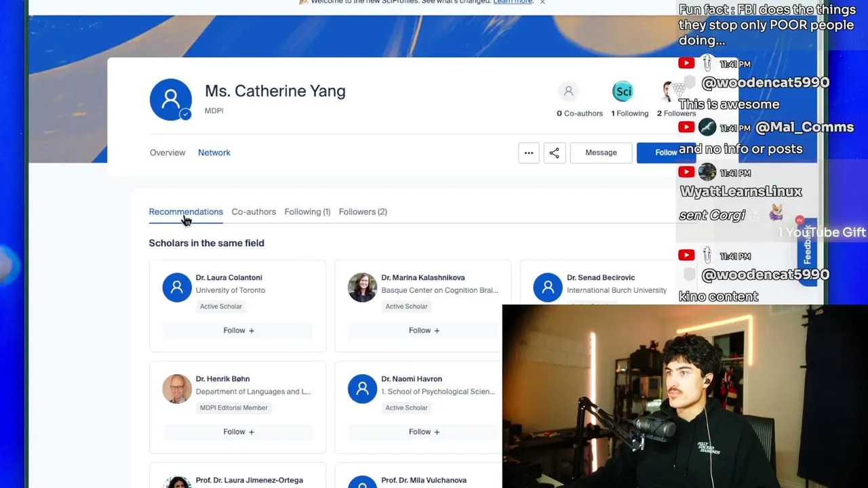
Task: Click Catherine Yang's blue profile avatar
Action: tap(170, 99)
